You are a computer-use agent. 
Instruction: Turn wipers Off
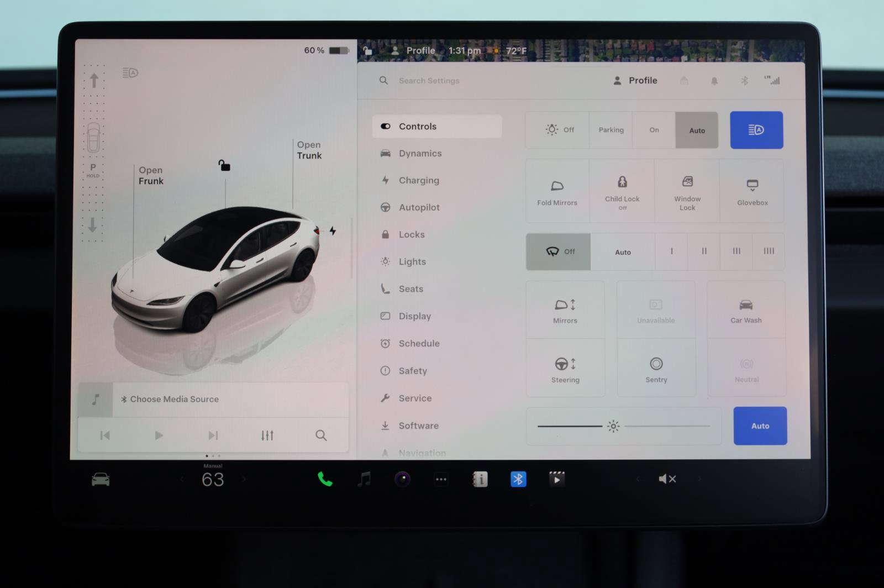558,251
